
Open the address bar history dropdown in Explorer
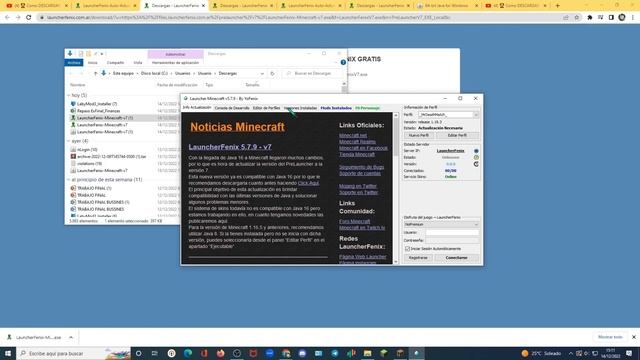(262, 73)
